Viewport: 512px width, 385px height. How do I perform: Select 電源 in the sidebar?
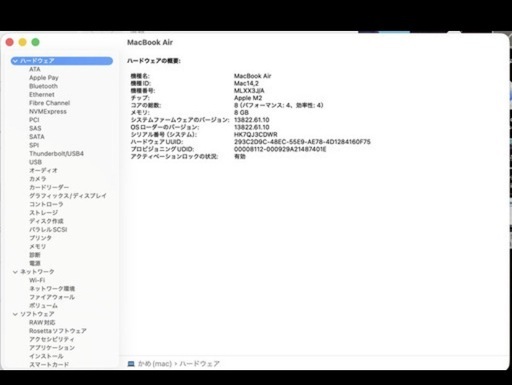[x=35, y=263]
